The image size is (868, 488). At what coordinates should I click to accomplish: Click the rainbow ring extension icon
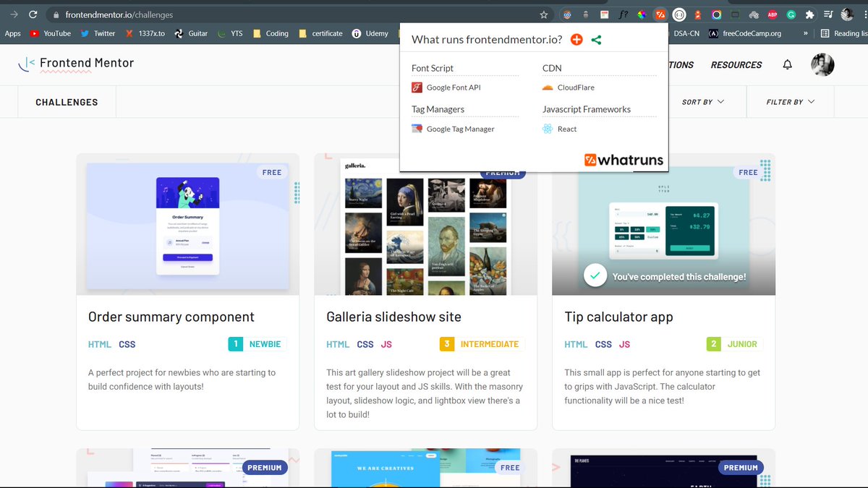[716, 14]
